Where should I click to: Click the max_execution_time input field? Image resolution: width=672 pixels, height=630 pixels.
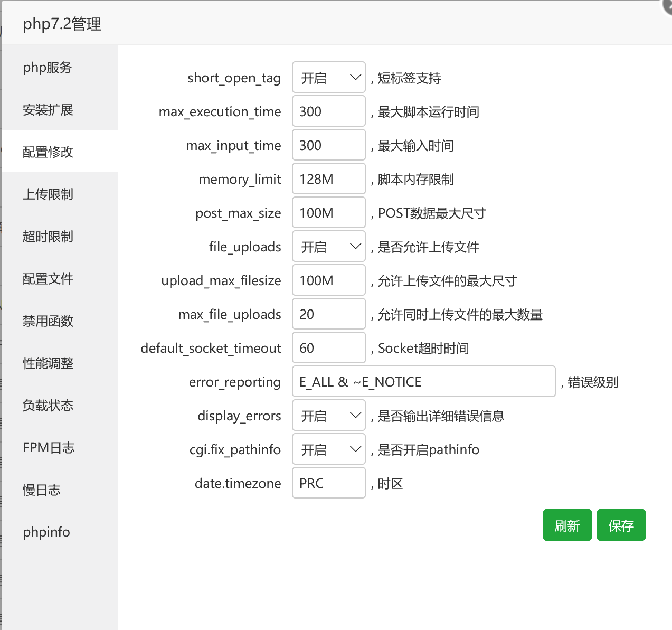328,111
